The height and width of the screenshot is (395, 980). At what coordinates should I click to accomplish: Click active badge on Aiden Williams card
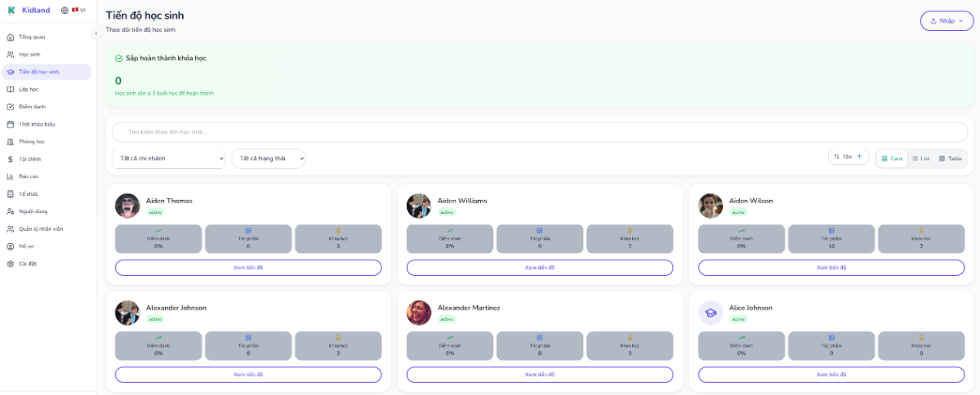(447, 212)
